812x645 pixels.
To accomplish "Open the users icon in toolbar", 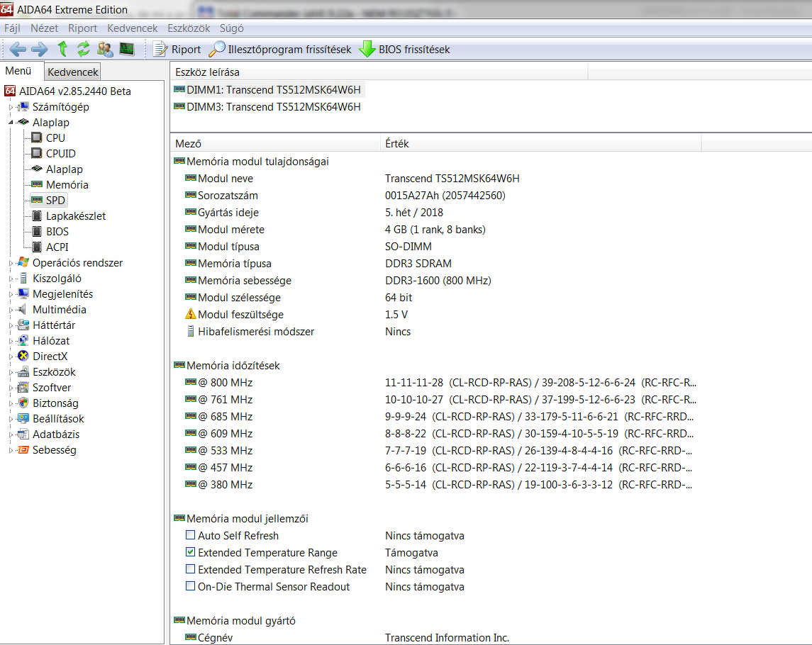I will (x=105, y=49).
